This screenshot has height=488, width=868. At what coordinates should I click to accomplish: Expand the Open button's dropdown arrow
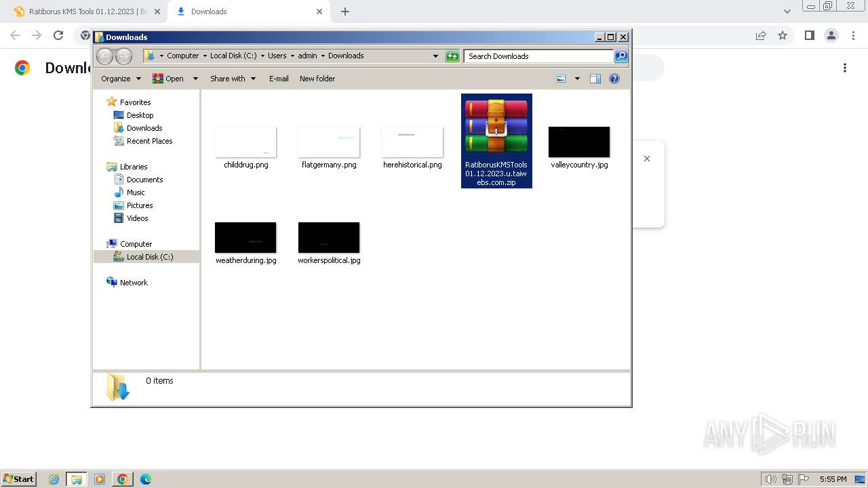(195, 79)
